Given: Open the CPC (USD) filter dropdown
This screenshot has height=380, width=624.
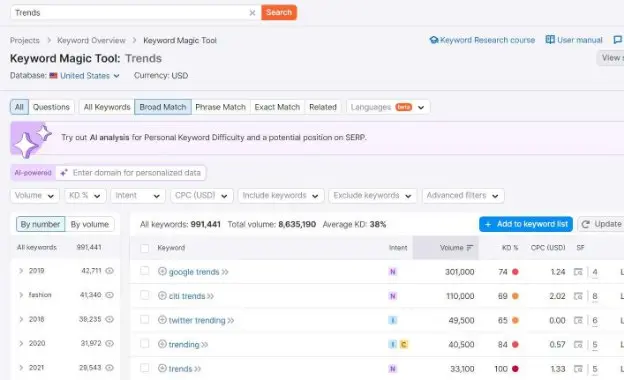Looking at the screenshot, I should click(x=202, y=196).
